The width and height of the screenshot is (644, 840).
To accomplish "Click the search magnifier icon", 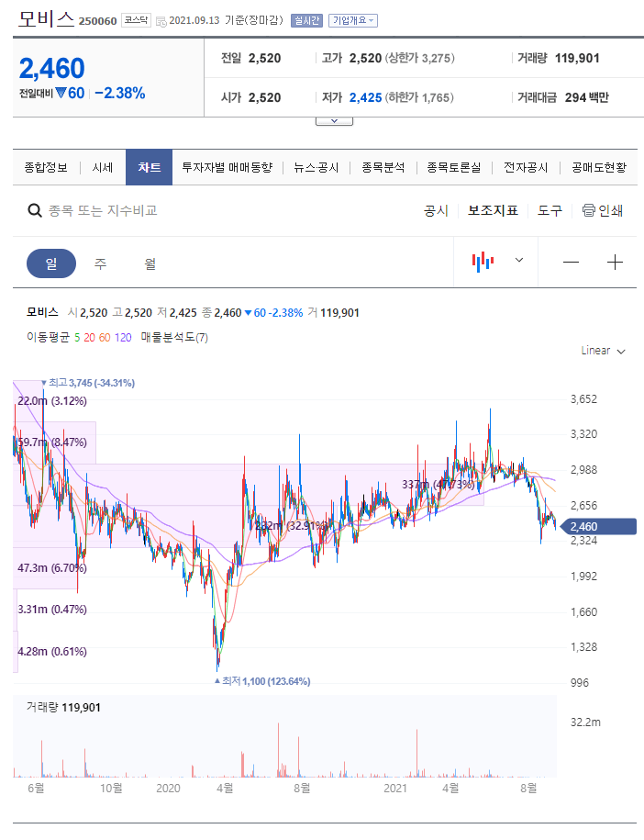I will pos(35,210).
